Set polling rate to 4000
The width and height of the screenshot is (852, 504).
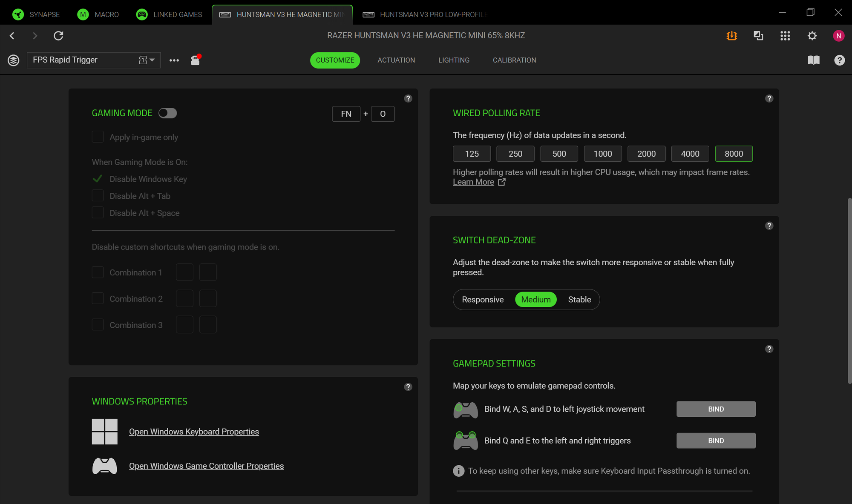coord(690,154)
